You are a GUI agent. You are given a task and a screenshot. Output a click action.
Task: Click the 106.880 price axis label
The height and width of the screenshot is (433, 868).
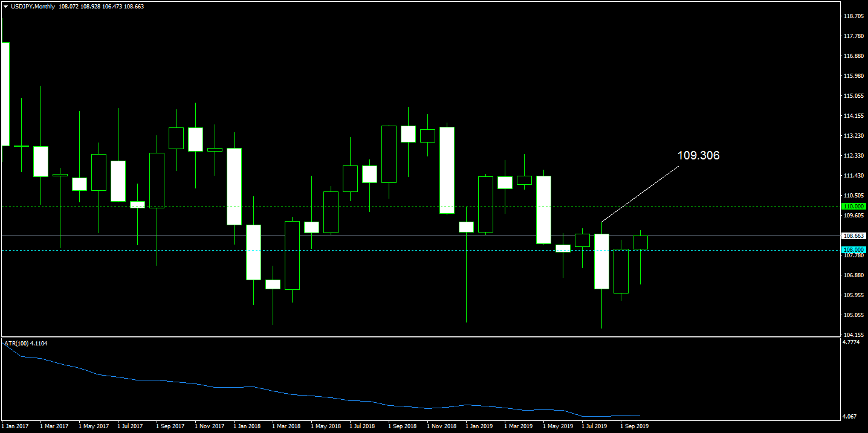click(853, 275)
